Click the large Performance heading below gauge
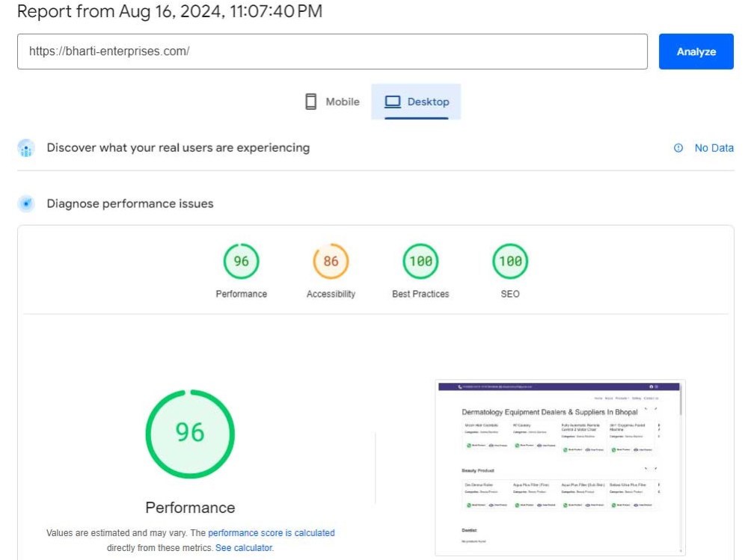 [190, 508]
